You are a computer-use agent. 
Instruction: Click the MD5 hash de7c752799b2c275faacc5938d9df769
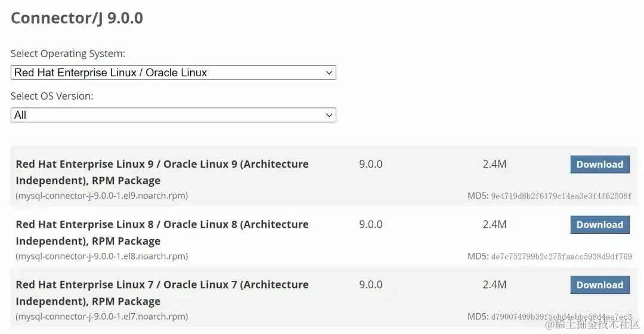pyautogui.click(x=561, y=256)
